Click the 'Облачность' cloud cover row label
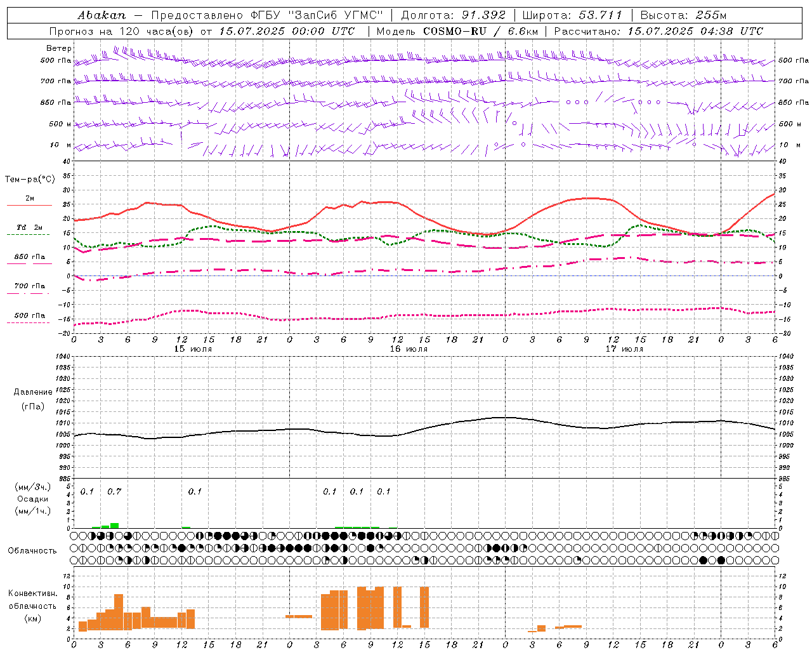The width and height of the screenshot is (812, 650). click(32, 551)
